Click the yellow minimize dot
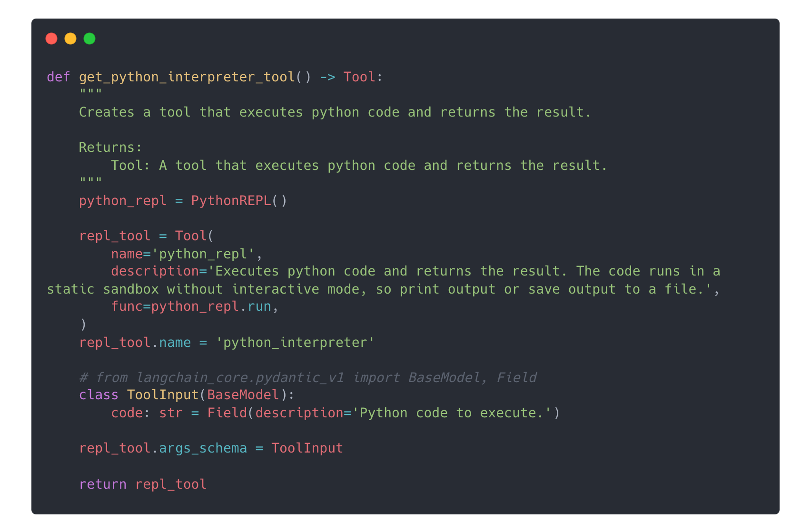This screenshot has width=811, height=532. pyautogui.click(x=70, y=39)
